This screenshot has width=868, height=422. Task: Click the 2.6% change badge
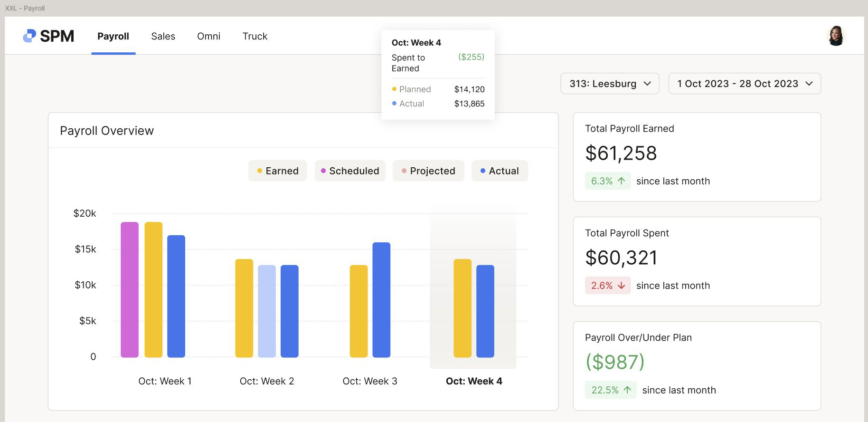608,286
